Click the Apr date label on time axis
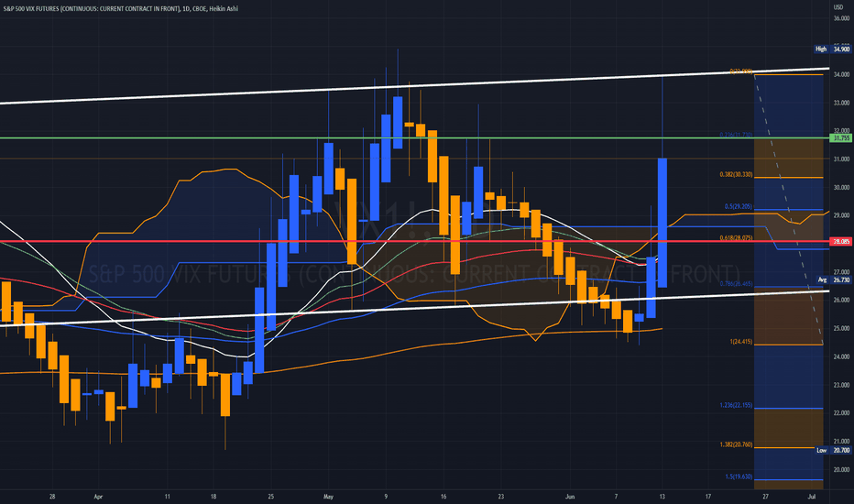This screenshot has width=854, height=504. tap(98, 497)
